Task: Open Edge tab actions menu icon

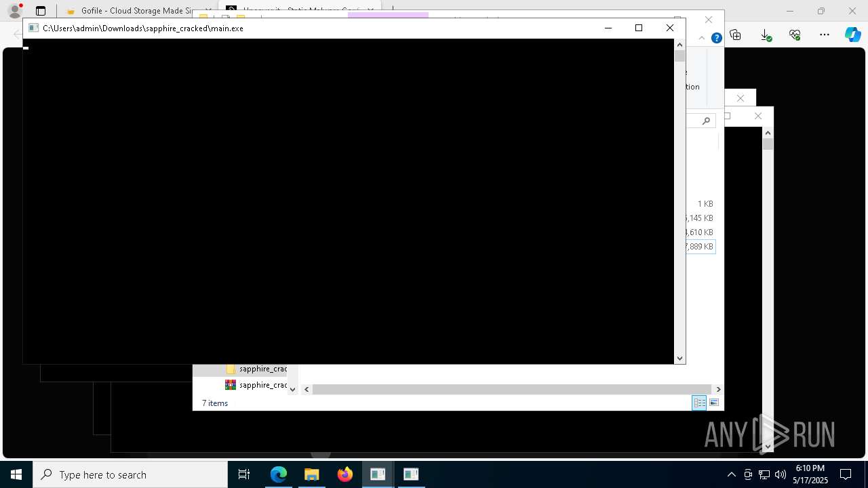Action: click(x=41, y=11)
